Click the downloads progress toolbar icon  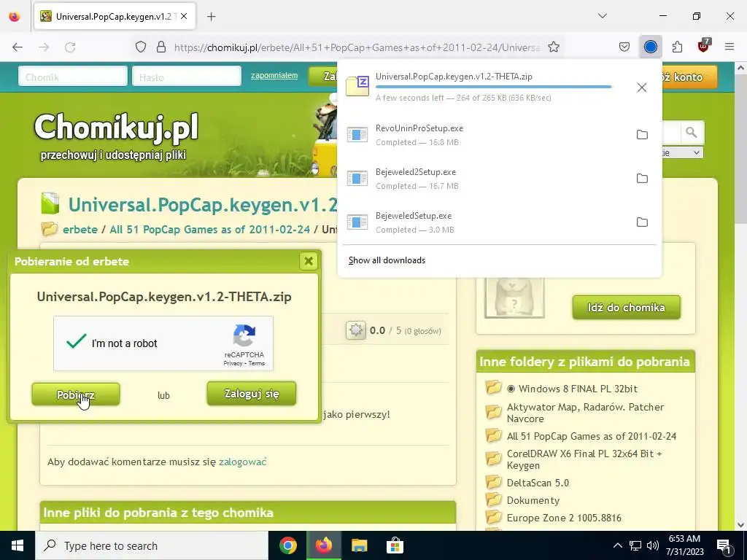tap(650, 47)
